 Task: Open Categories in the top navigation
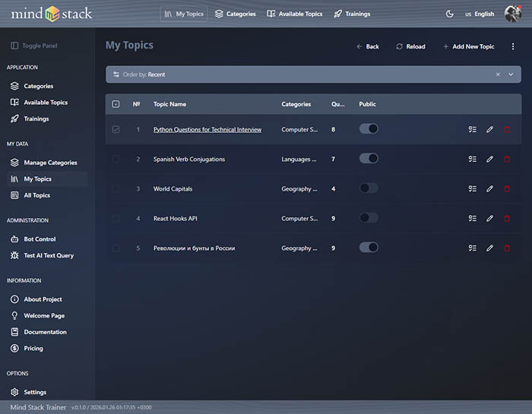235,14
